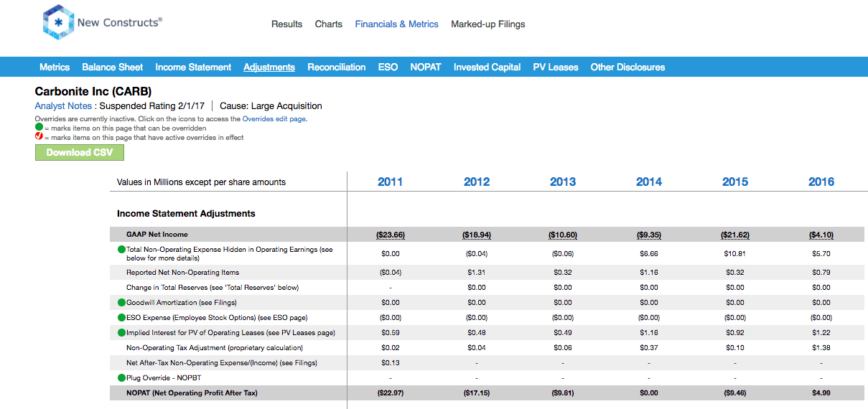Click the $10.81 non-operating expense value

(x=735, y=254)
